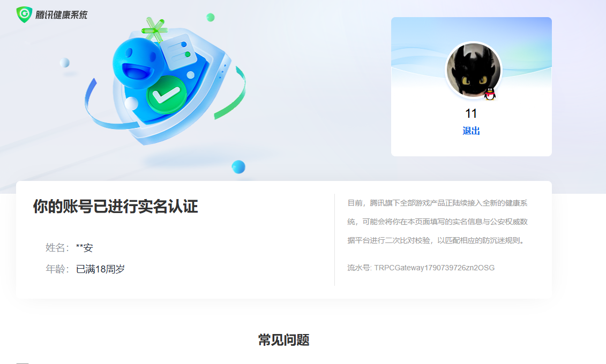This screenshot has height=364, width=606.
Task: Click the 年龄 label
Action: coord(57,269)
